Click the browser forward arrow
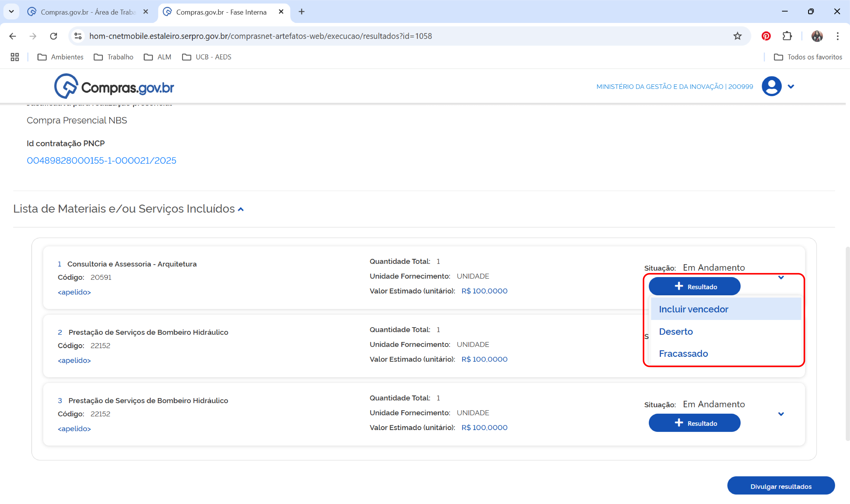This screenshot has width=850, height=504. point(33,36)
